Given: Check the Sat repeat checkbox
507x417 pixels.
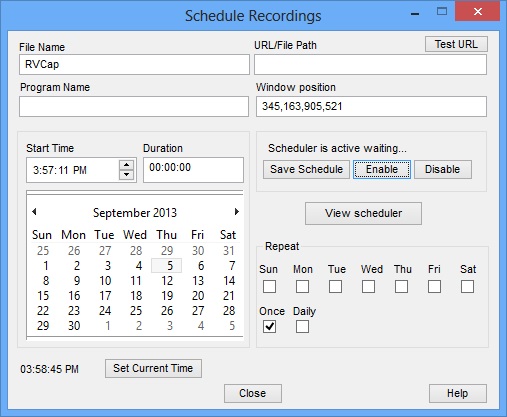Looking at the screenshot, I should 467,286.
